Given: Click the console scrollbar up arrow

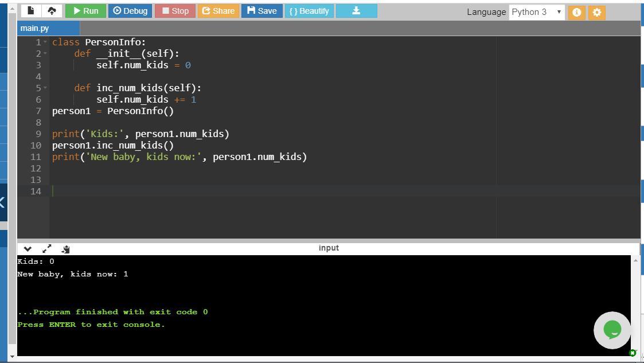Looking at the screenshot, I should point(635,260).
